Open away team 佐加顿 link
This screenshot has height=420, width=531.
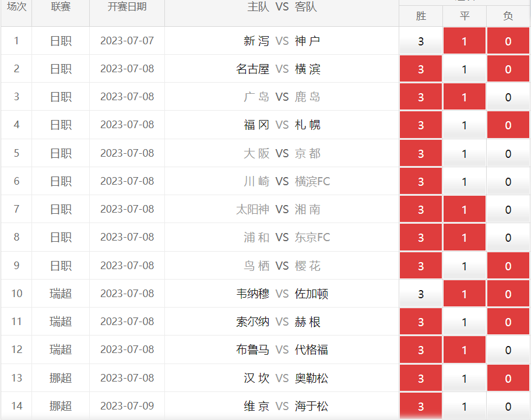311,294
